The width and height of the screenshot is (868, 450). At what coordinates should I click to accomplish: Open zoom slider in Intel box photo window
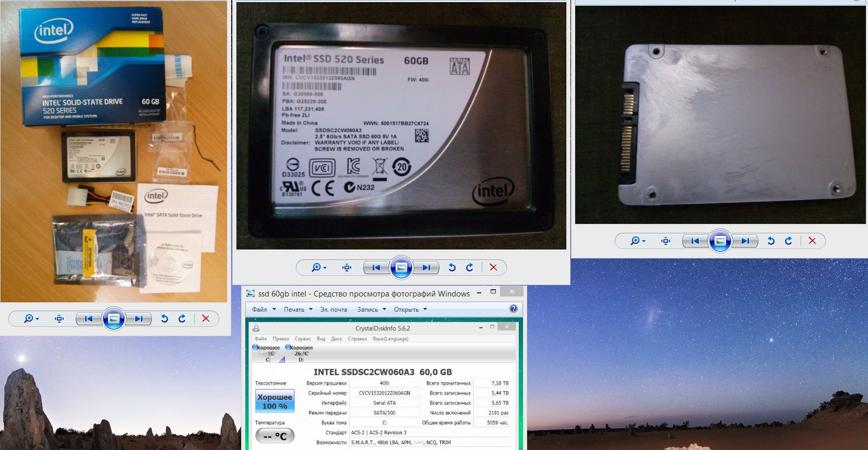[x=31, y=318]
